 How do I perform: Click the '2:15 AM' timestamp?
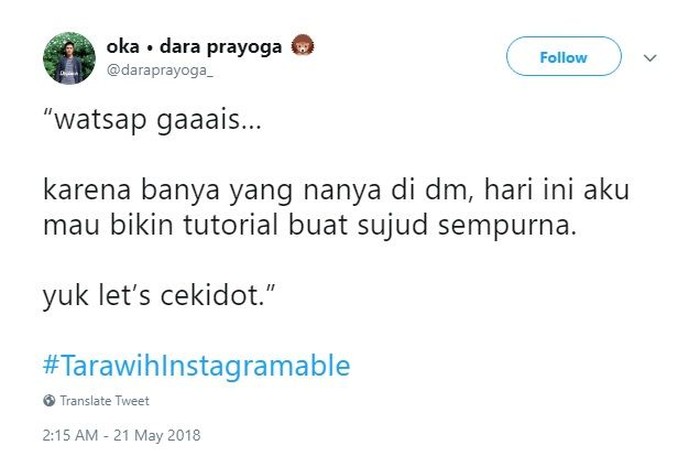point(70,435)
